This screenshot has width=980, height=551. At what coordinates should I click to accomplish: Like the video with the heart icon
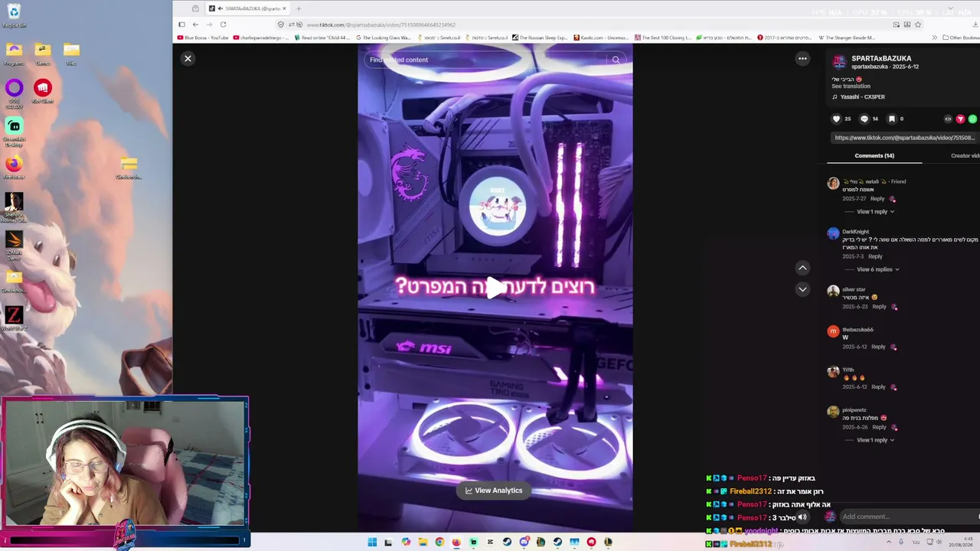tap(836, 119)
